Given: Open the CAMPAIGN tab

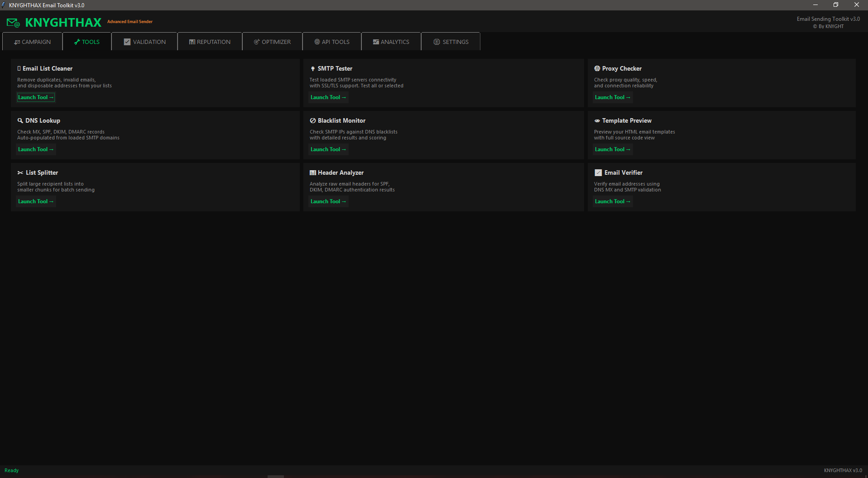Looking at the screenshot, I should tap(33, 42).
